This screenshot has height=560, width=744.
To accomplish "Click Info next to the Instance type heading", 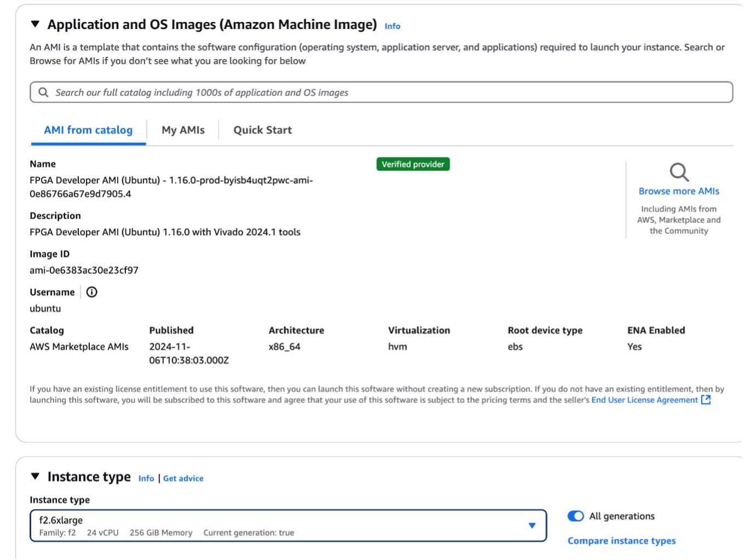I will pos(146,478).
